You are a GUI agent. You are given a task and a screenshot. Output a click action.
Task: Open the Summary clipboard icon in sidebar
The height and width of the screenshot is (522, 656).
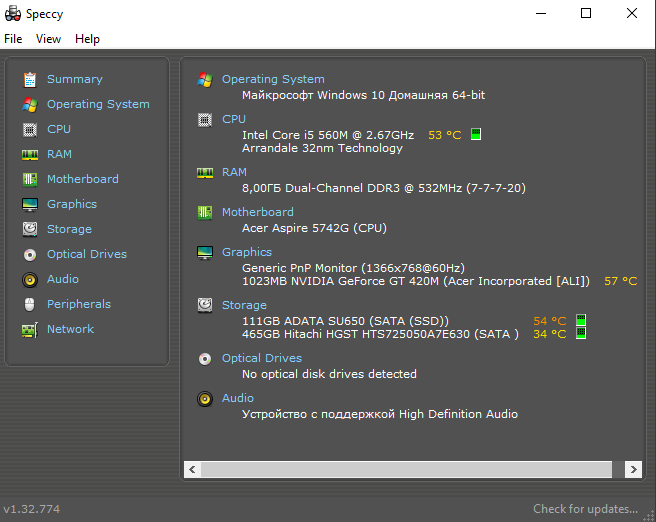click(x=30, y=79)
